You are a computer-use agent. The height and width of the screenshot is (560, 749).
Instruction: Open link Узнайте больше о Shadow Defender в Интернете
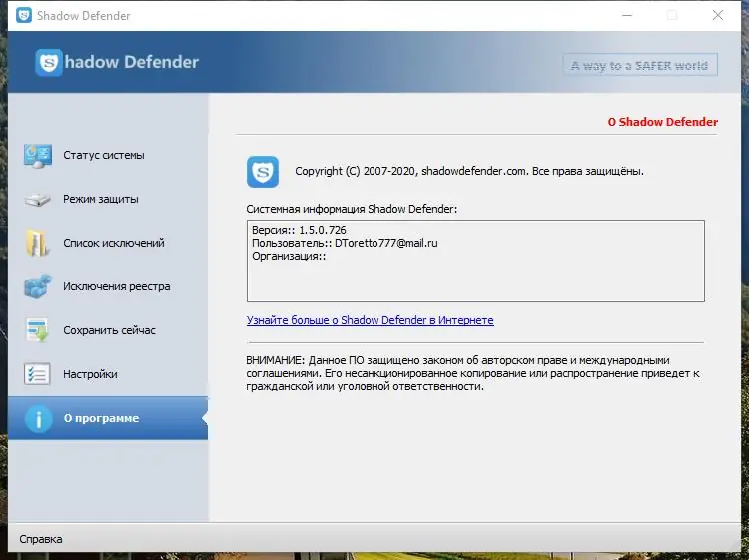(371, 320)
